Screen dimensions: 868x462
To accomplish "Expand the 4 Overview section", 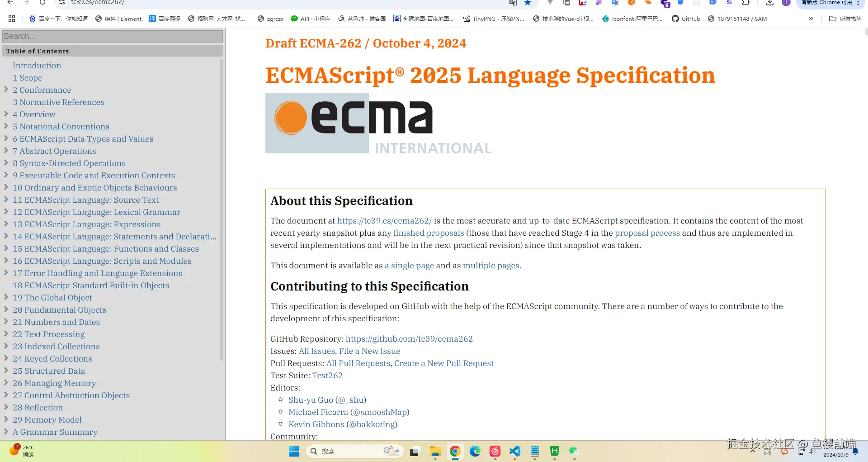I will tap(6, 114).
